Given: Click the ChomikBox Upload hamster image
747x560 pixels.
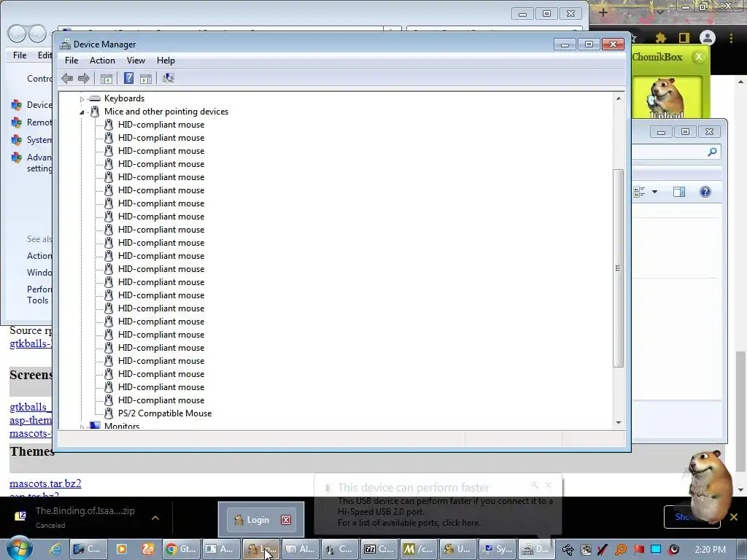Looking at the screenshot, I should pyautogui.click(x=667, y=98).
